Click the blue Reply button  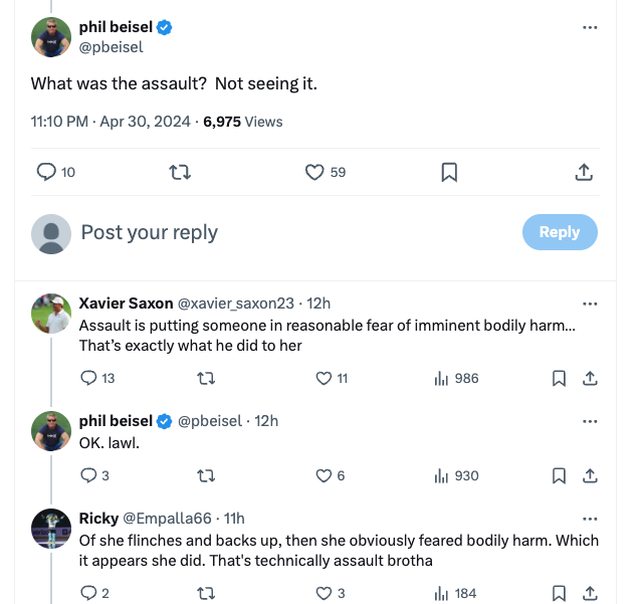click(x=559, y=232)
